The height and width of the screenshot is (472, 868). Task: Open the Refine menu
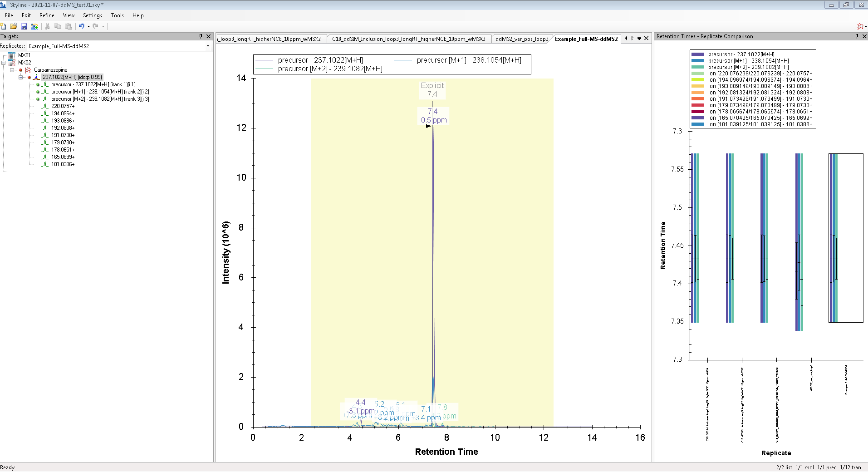coord(47,15)
